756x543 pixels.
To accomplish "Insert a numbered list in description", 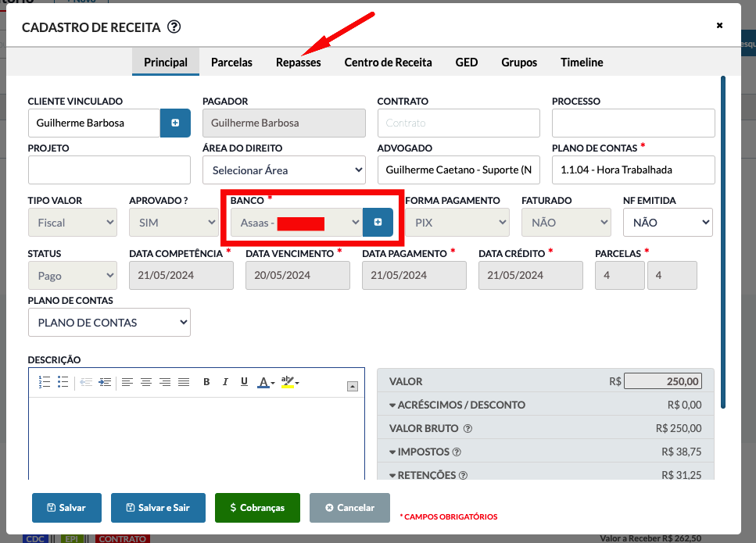I will coord(45,382).
